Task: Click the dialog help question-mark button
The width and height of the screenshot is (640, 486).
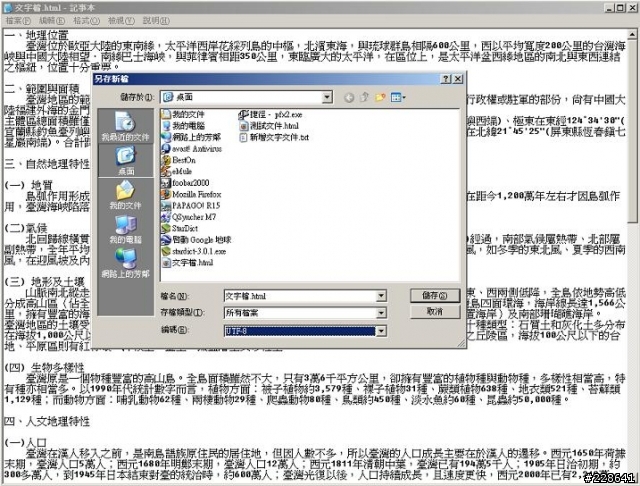Action: tap(446, 79)
